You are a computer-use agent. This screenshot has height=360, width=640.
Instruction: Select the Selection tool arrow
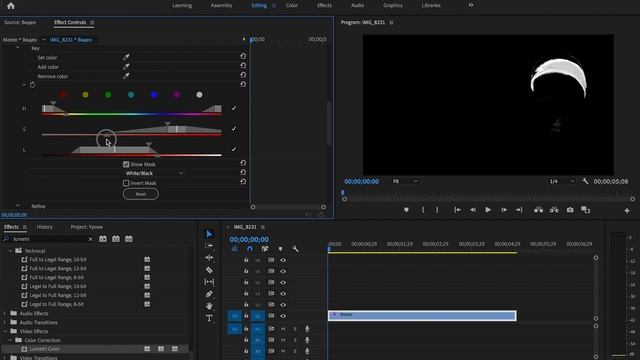(x=209, y=234)
